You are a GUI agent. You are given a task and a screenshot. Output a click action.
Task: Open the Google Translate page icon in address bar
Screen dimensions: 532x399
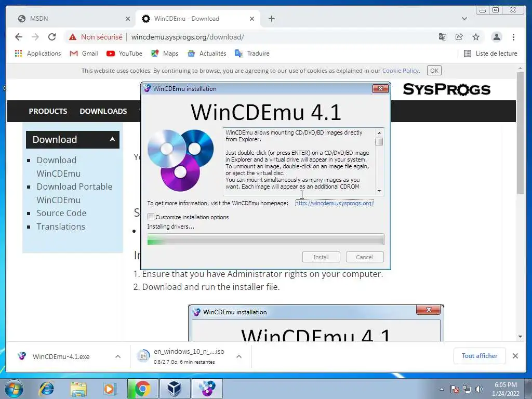tap(443, 37)
